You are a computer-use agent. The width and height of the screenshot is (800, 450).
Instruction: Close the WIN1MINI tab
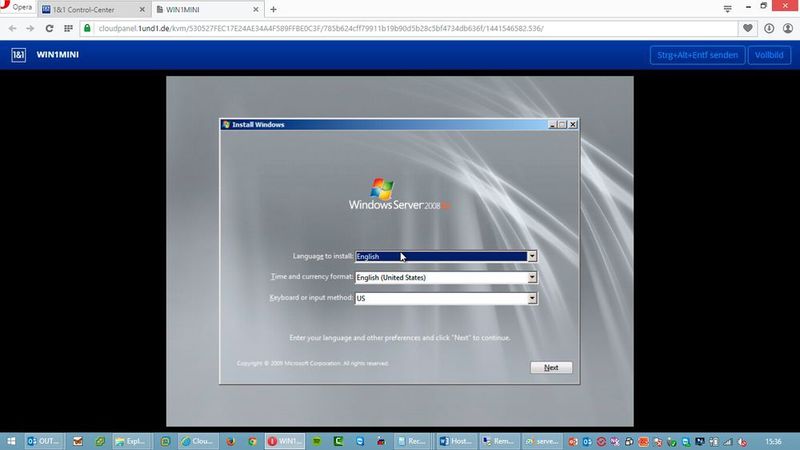(256, 9)
